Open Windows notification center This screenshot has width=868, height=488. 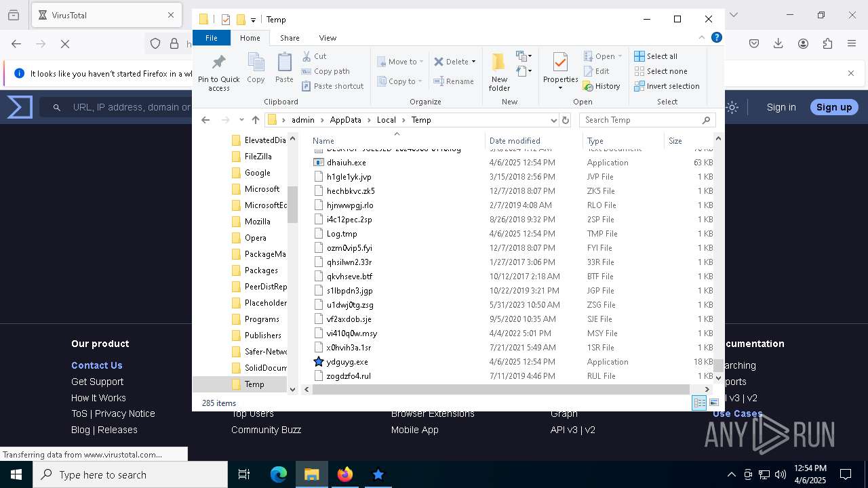(846, 474)
